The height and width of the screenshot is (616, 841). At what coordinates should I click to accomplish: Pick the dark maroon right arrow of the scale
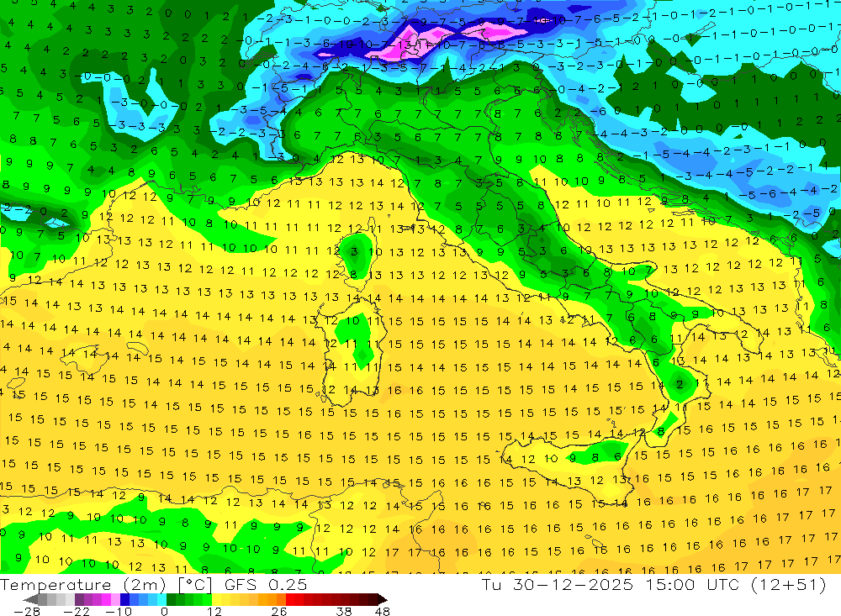click(x=382, y=599)
